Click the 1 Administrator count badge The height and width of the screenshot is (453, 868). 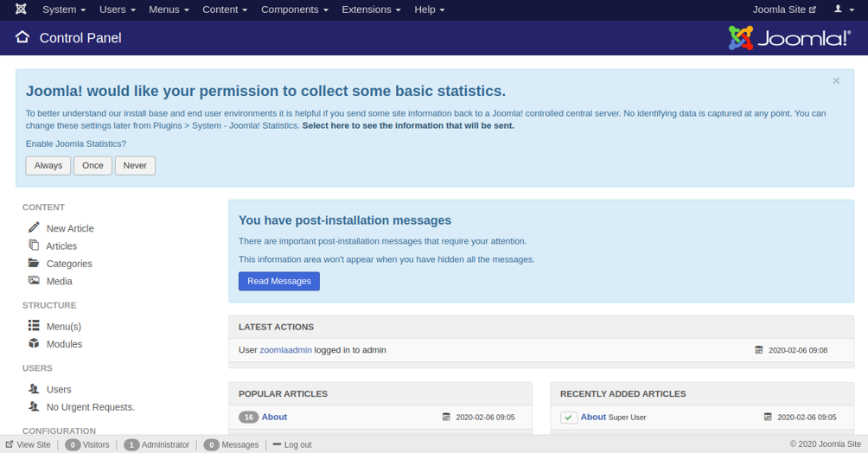pyautogui.click(x=131, y=444)
